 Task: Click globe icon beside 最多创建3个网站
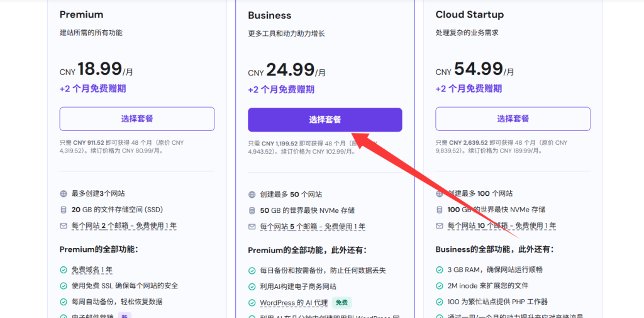64,194
